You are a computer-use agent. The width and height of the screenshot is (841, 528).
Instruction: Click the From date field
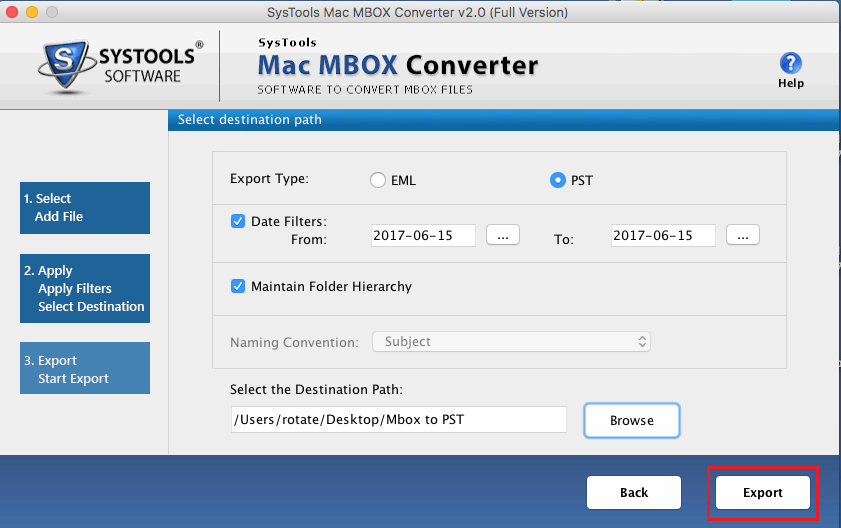[x=423, y=236]
